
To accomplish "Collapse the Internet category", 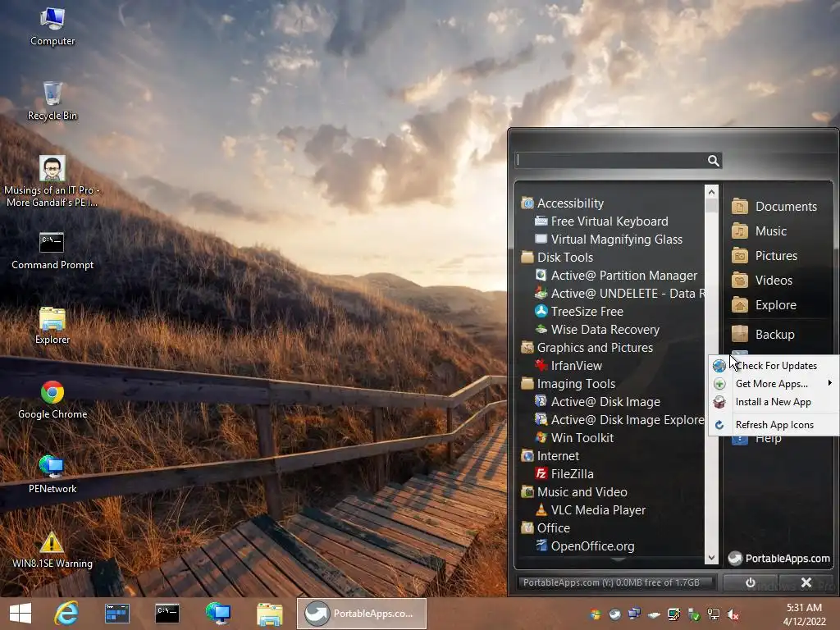I will (550, 456).
